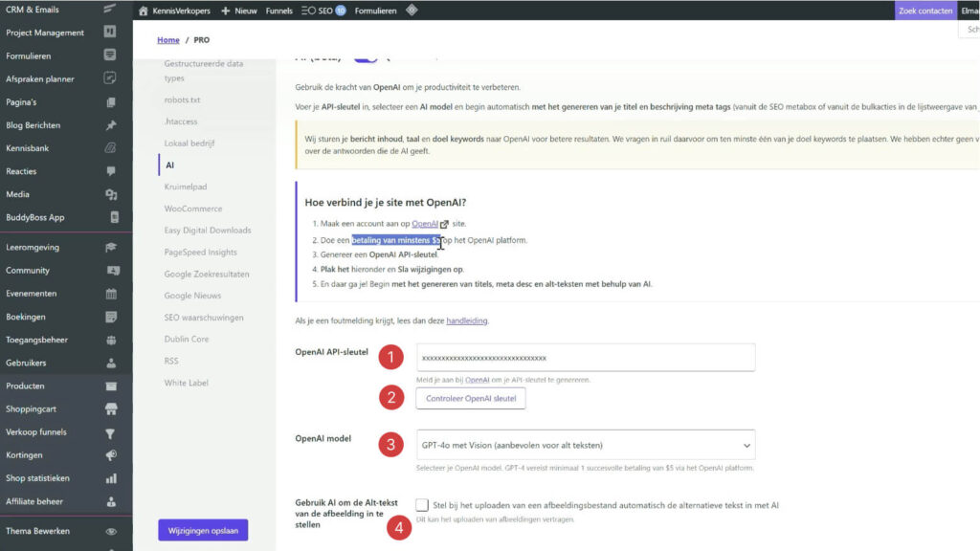The width and height of the screenshot is (980, 551).
Task: Click the Shop statistieken bar chart icon
Action: (111, 478)
